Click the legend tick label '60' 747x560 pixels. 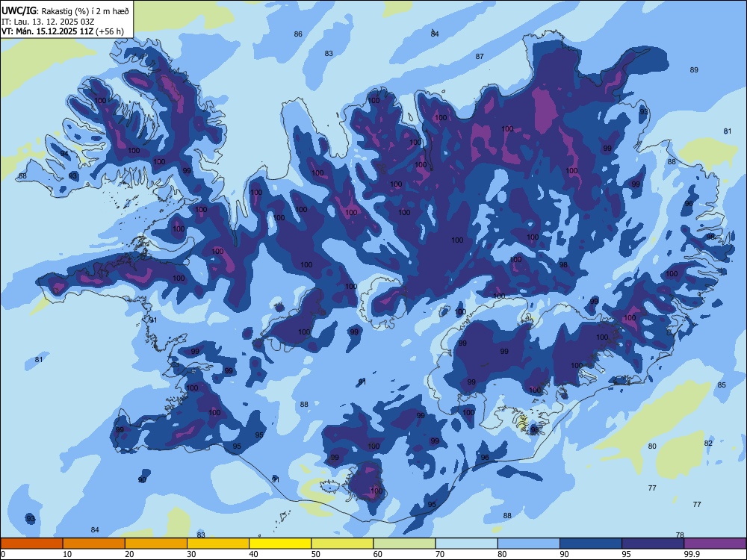[378, 554]
